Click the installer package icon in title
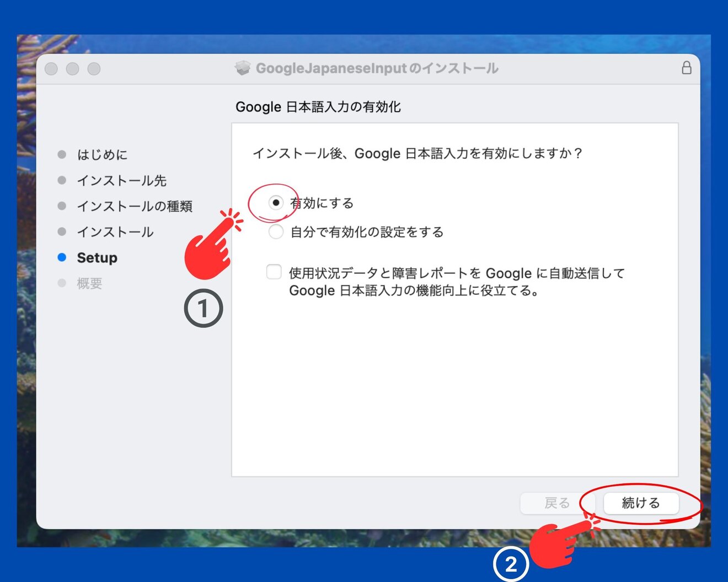The height and width of the screenshot is (582, 728). (x=242, y=68)
